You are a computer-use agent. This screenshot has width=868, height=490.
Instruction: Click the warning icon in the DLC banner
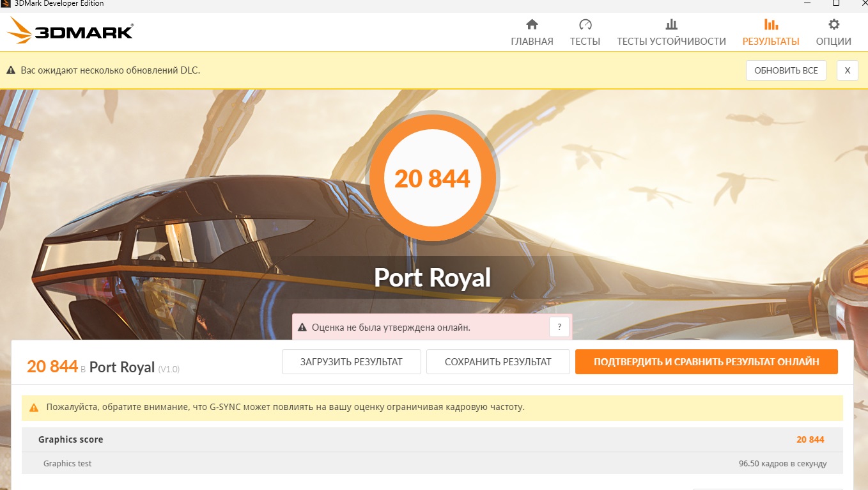click(11, 70)
